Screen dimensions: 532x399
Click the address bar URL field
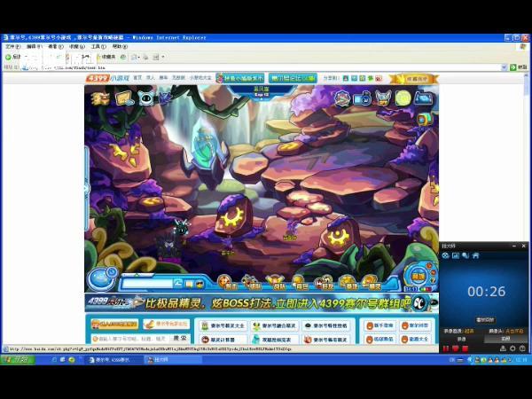click(x=263, y=67)
